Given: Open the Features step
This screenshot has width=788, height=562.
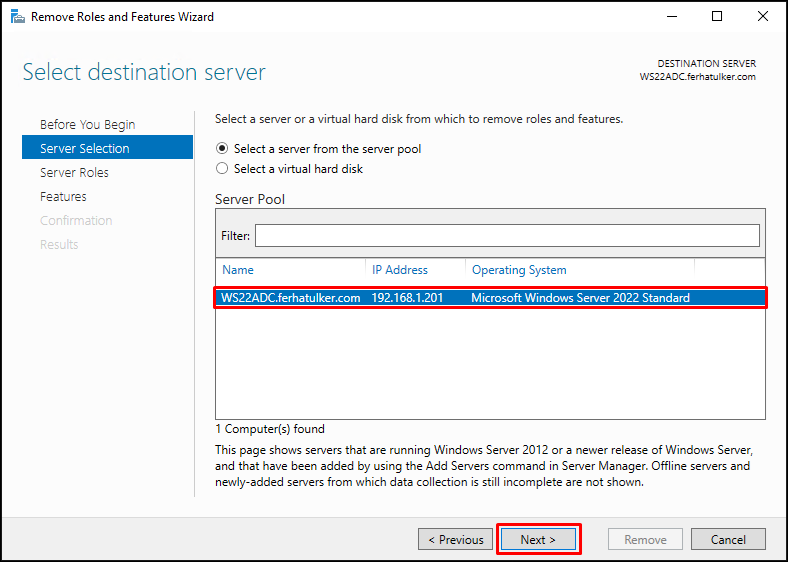Looking at the screenshot, I should [x=63, y=197].
